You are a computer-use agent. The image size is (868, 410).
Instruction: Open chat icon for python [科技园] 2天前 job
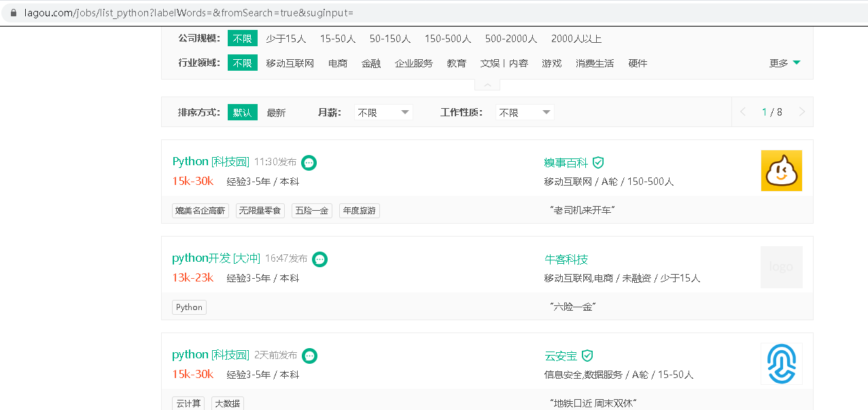coord(309,356)
